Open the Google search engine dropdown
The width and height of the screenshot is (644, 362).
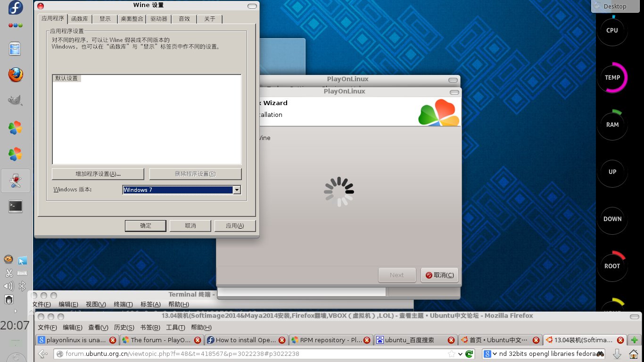491,354
